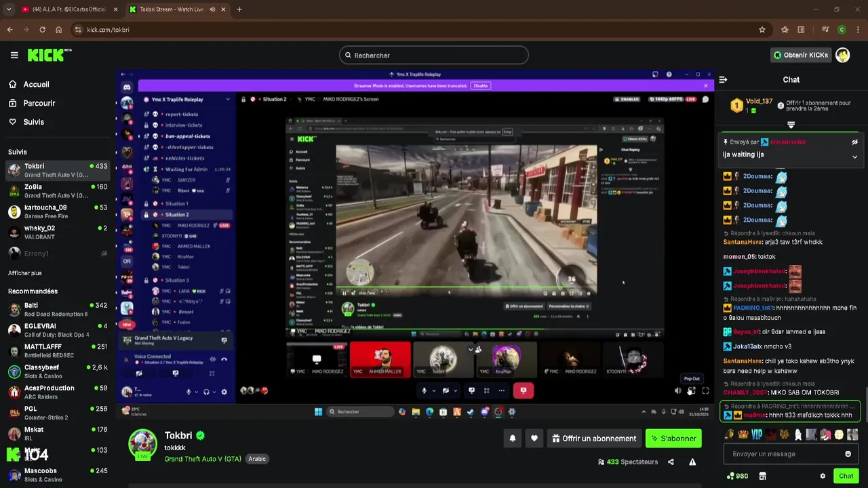Open kartoucha_09 channel in sidebar

[58, 211]
